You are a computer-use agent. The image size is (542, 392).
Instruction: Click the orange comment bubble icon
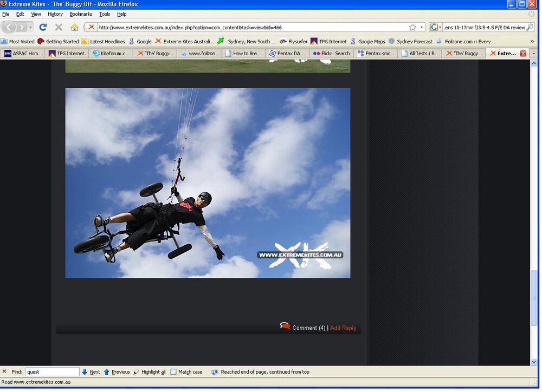point(285,326)
